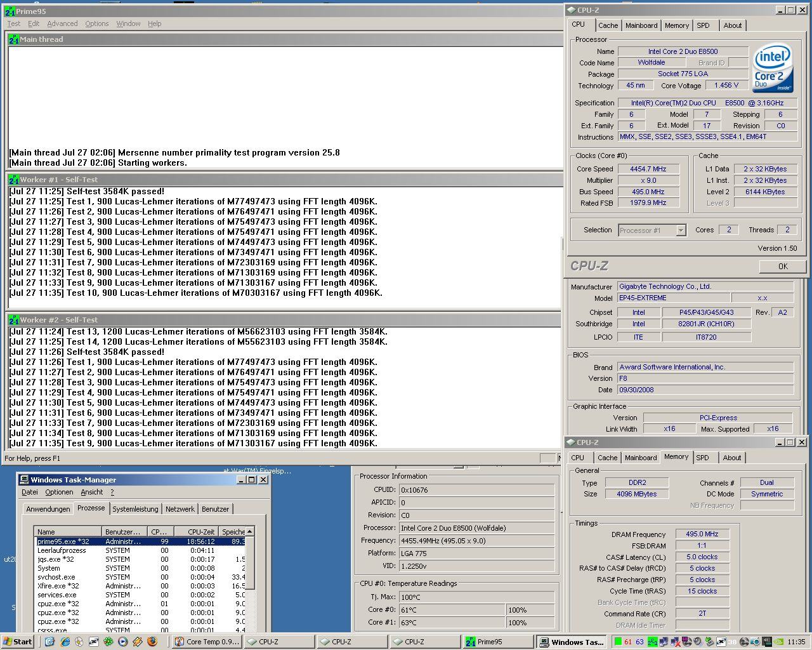The width and height of the screenshot is (812, 650).
Task: Open the Cache tab in top CPU-Z window
Action: tap(608, 25)
